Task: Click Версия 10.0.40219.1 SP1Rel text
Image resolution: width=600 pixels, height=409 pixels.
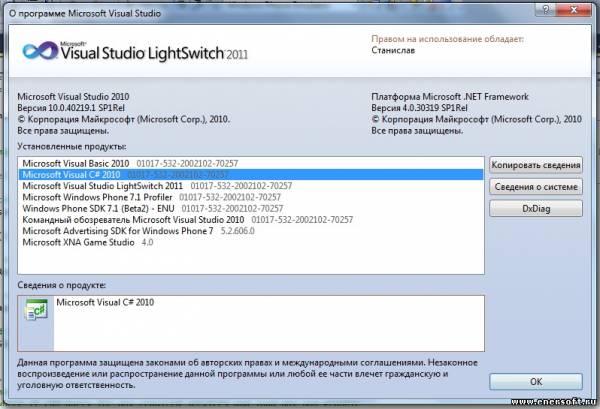Action: click(x=71, y=108)
